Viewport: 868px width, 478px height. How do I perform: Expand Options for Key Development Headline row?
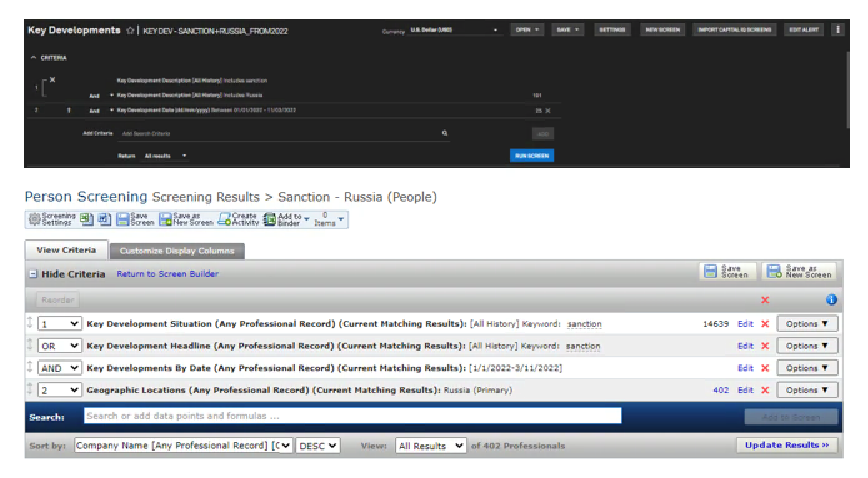(x=807, y=346)
